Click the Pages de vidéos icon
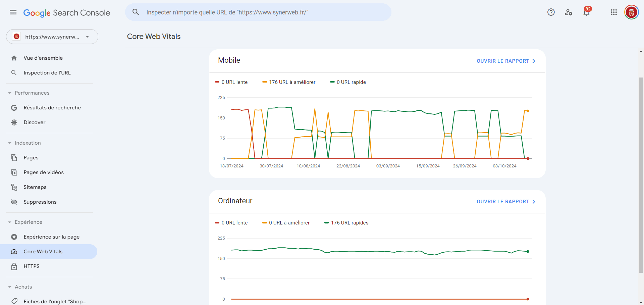The width and height of the screenshot is (644, 305). point(14,172)
